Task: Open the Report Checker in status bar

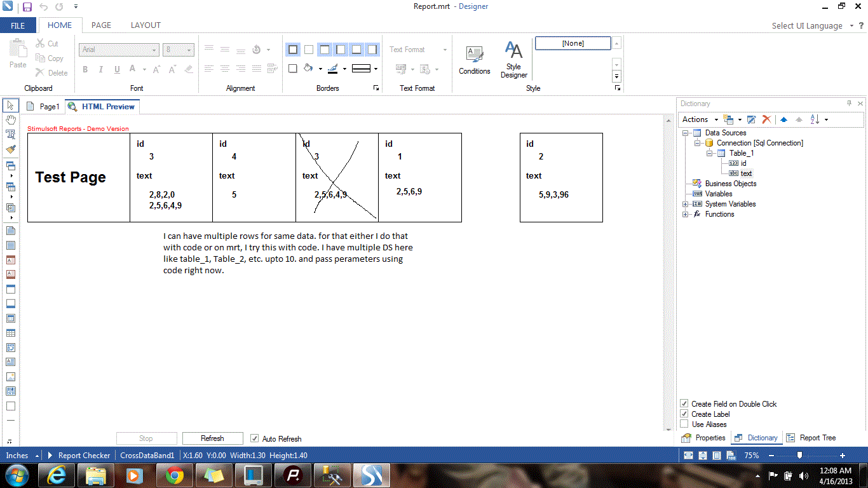Action: coord(79,455)
